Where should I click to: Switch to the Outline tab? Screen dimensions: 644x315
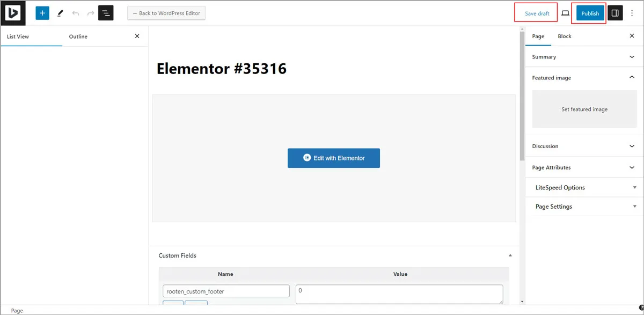click(x=78, y=36)
